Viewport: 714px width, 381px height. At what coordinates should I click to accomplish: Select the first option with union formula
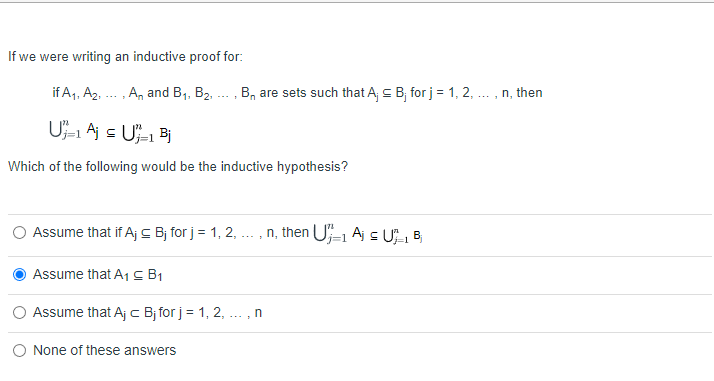click(x=19, y=233)
